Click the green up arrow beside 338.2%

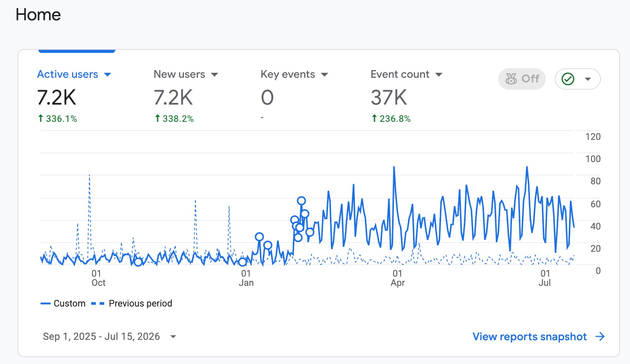pyautogui.click(x=157, y=118)
